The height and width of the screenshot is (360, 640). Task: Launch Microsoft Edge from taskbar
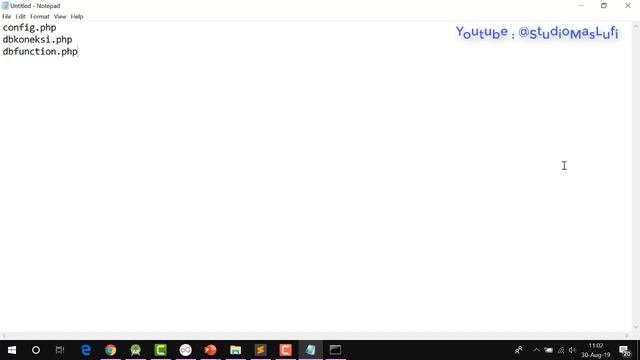[86, 350]
